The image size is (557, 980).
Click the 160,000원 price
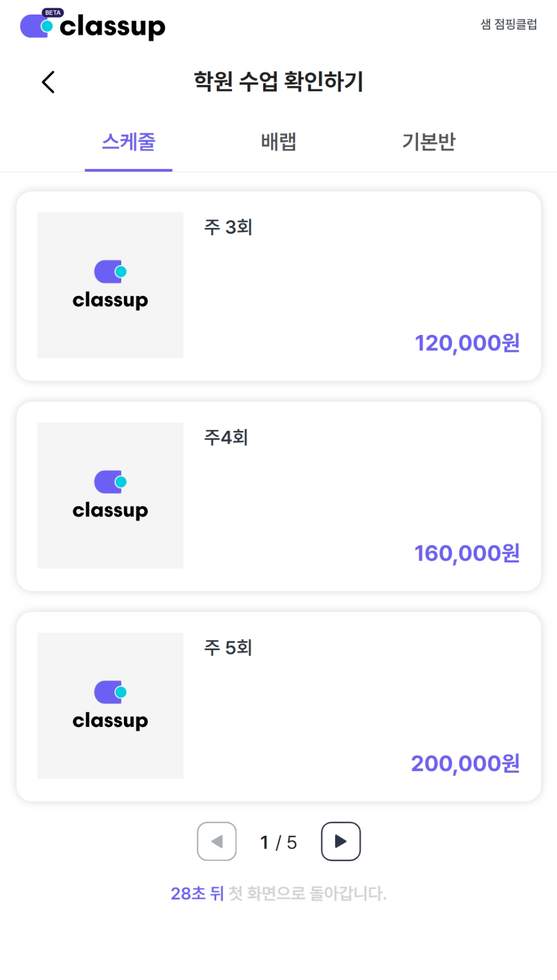467,553
